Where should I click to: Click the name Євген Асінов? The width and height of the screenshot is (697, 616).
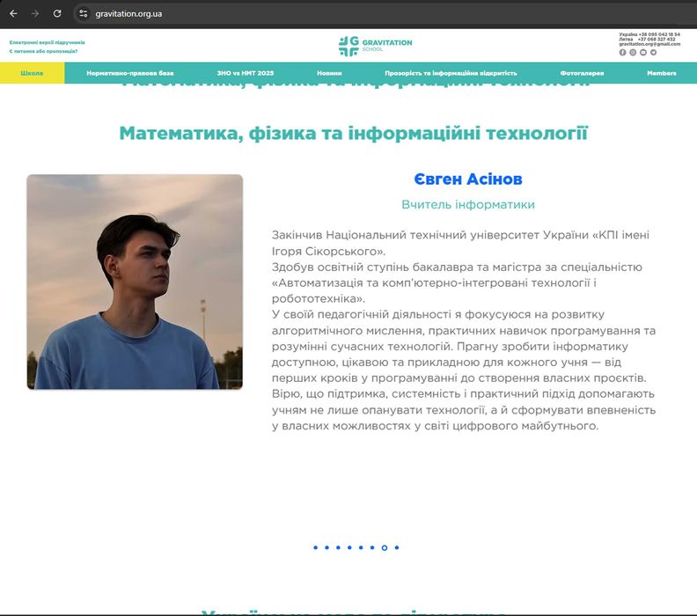tap(468, 180)
